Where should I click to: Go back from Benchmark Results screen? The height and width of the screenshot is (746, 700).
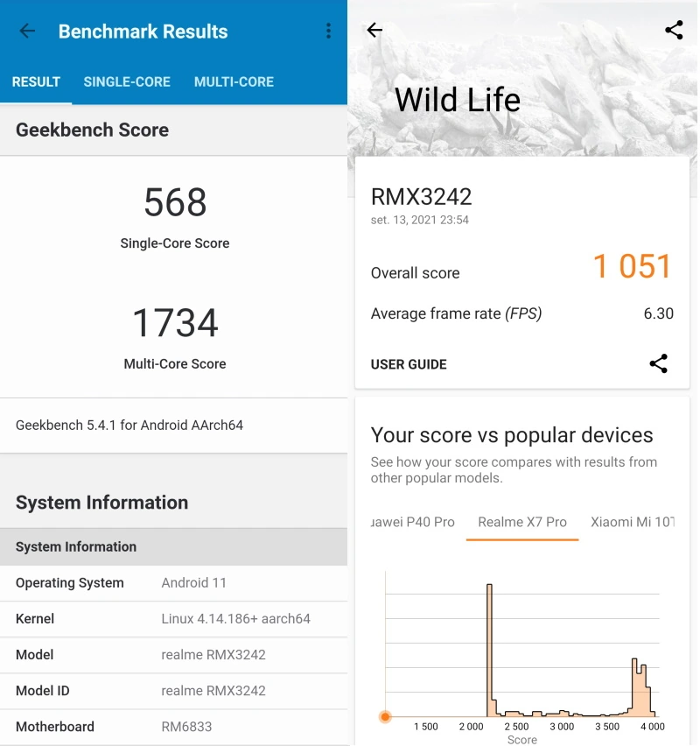point(27,32)
